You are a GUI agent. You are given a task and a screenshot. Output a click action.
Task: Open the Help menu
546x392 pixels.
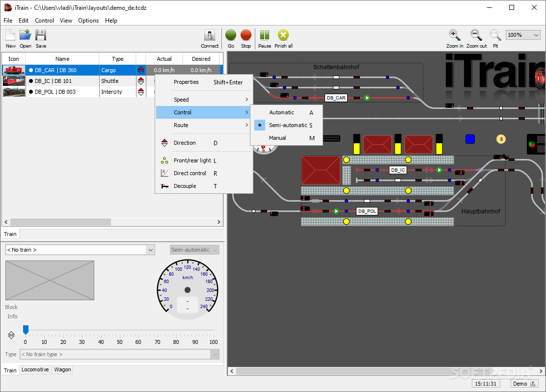tap(111, 21)
